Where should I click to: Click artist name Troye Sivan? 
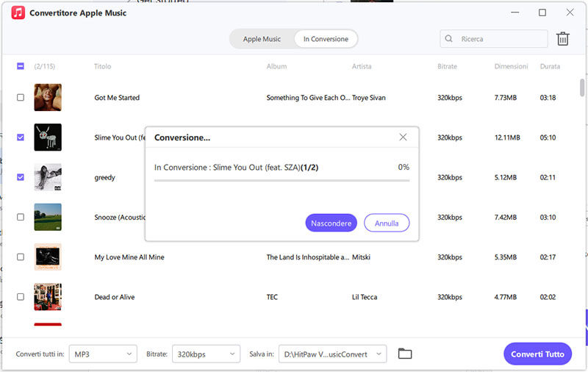[369, 98]
